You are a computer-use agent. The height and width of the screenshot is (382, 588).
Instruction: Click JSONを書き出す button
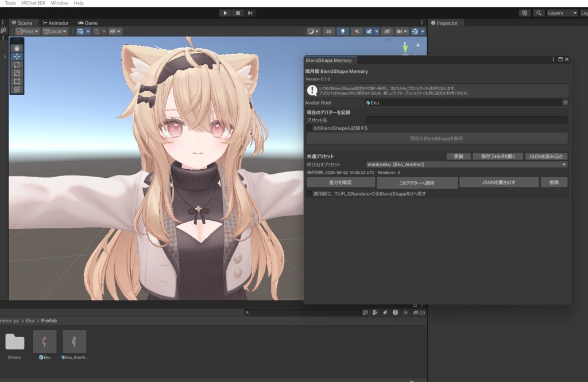pyautogui.click(x=499, y=182)
